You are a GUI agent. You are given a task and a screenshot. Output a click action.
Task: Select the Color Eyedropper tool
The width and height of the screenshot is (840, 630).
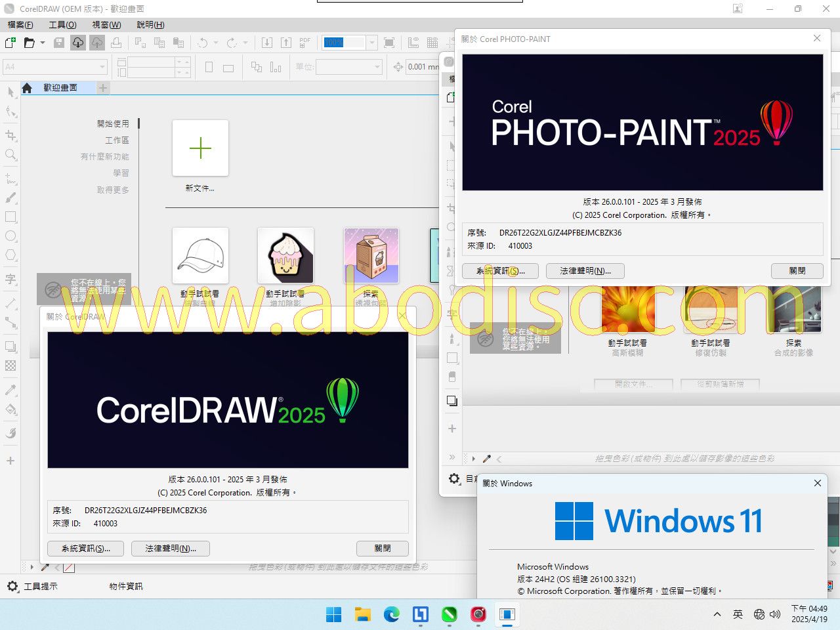pos(10,390)
